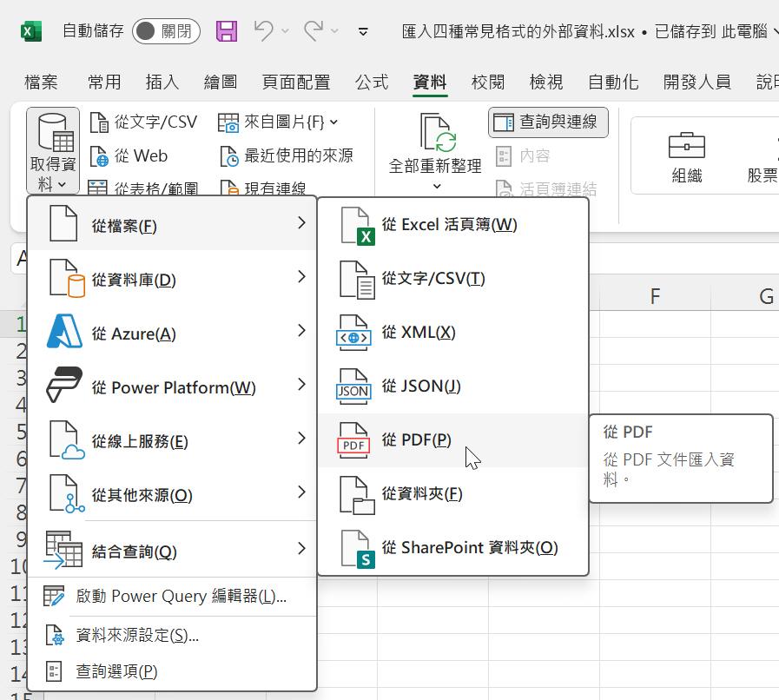Click the Undo arrow icon
779x700 pixels.
[x=264, y=32]
